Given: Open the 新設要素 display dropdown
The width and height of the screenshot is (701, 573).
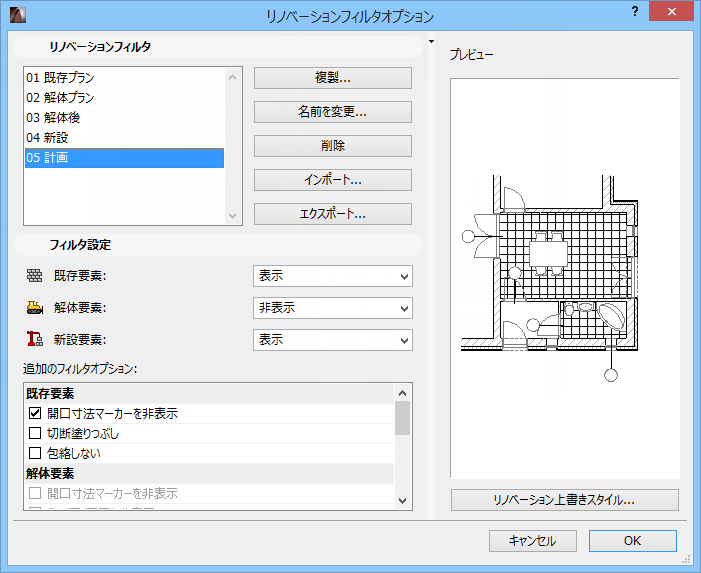Looking at the screenshot, I should pyautogui.click(x=333, y=340).
